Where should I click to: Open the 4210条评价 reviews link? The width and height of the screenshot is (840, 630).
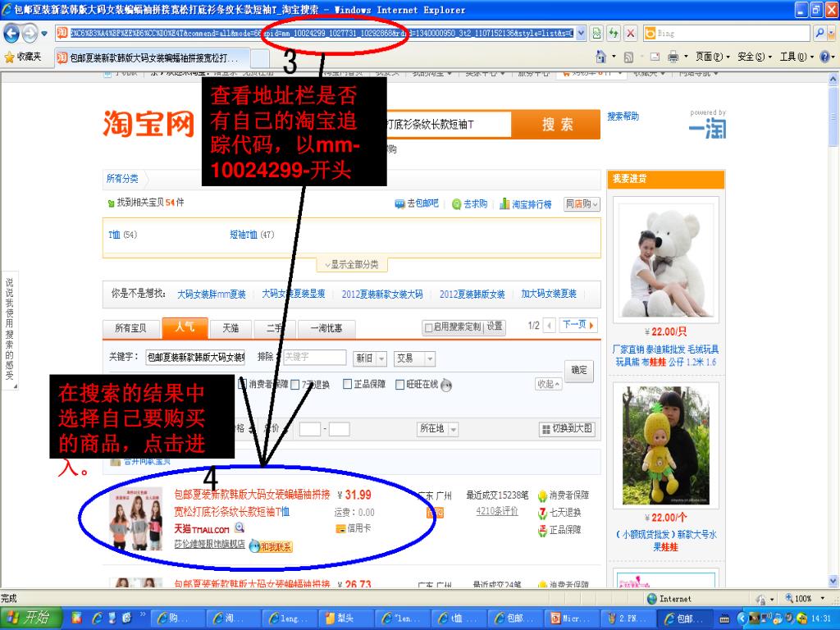497,511
